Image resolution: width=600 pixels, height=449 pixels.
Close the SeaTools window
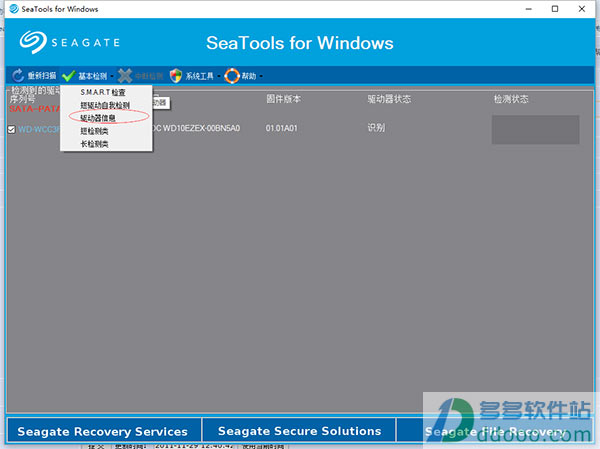[582, 9]
